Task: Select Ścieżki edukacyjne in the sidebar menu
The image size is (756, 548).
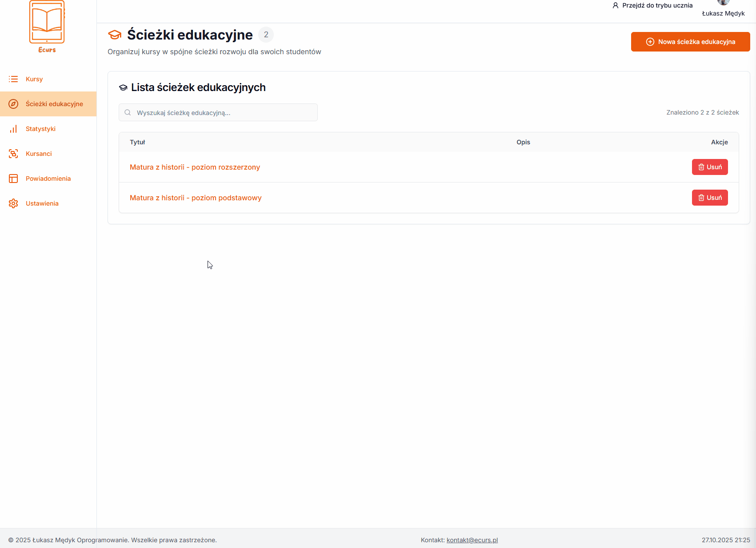Action: (x=54, y=104)
